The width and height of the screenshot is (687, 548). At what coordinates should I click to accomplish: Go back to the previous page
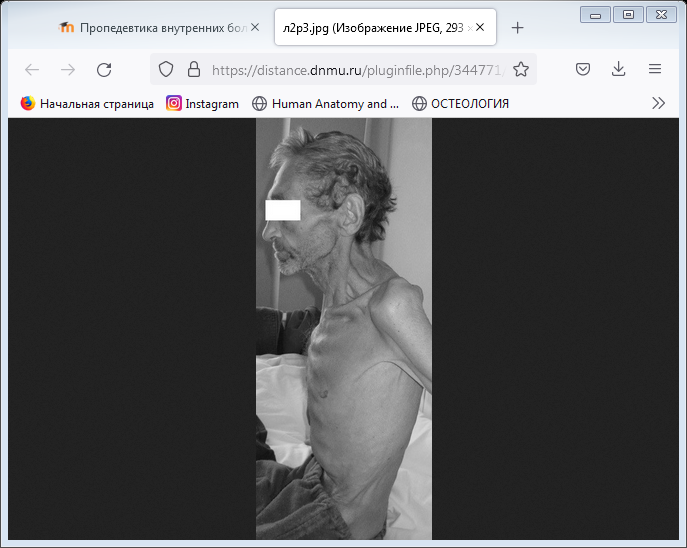point(32,70)
